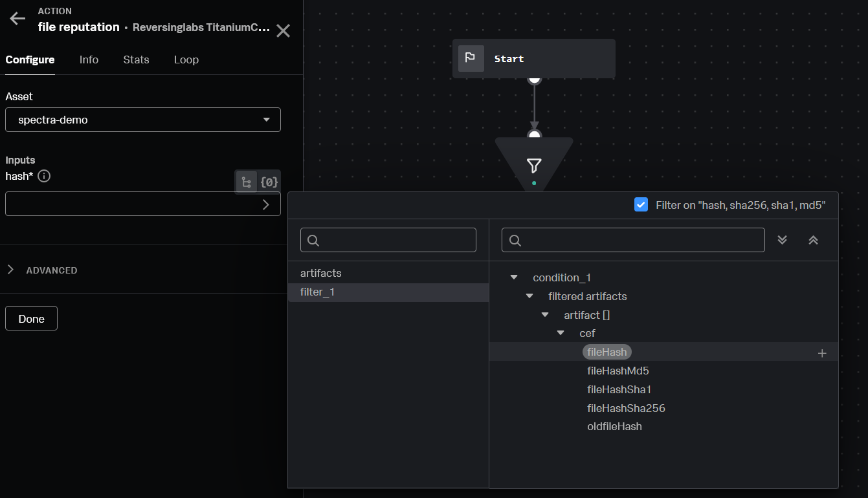Choose the fileHashMd5 datapath
The height and width of the screenshot is (498, 868).
618,371
